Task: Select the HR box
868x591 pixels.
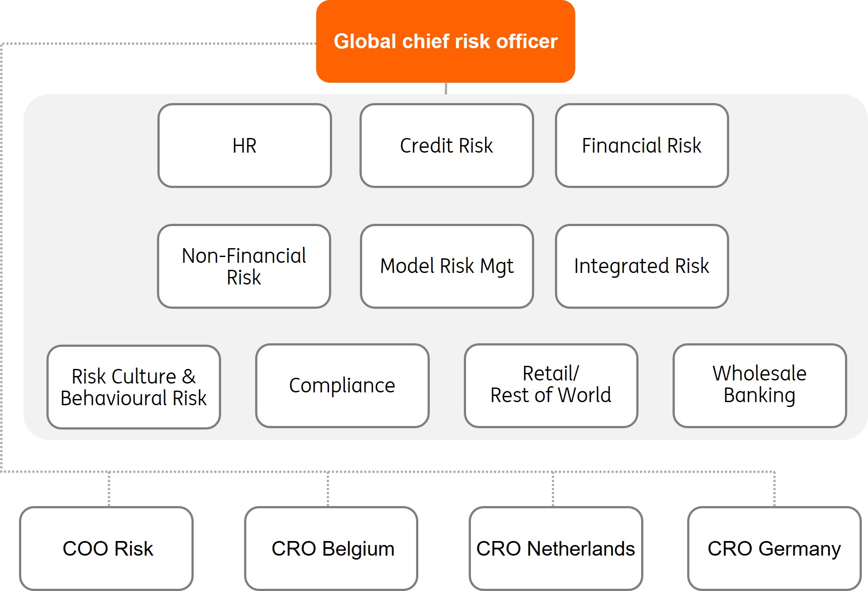Action: (x=245, y=146)
